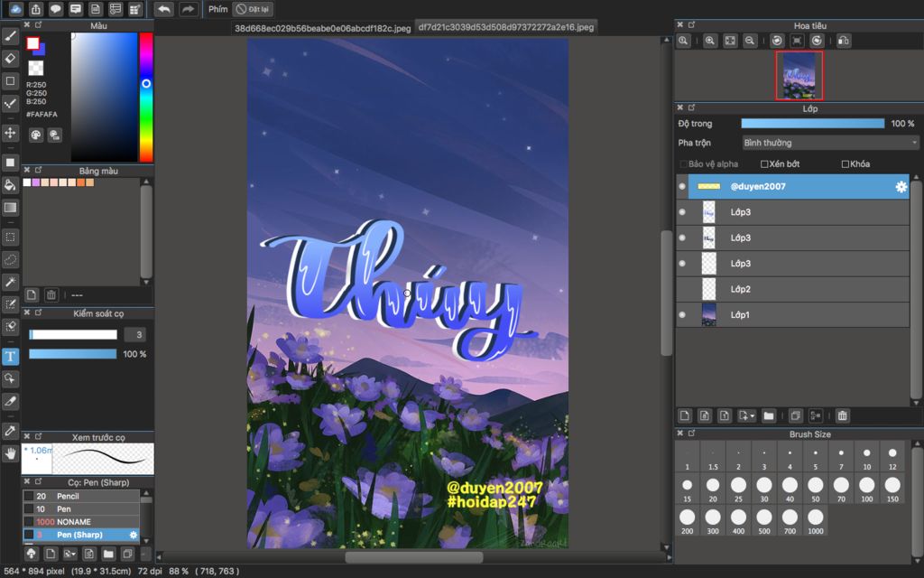Select the rectangular Select tool
Viewport: 924px width, 578px height.
coord(11,238)
